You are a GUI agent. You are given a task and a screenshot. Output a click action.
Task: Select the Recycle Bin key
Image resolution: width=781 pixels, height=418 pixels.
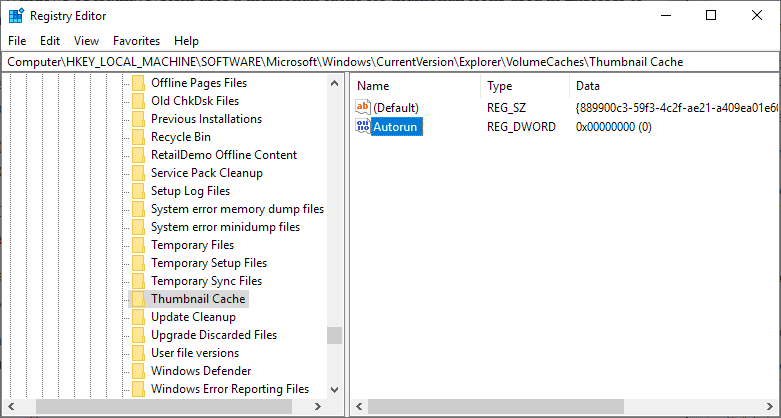[181, 137]
